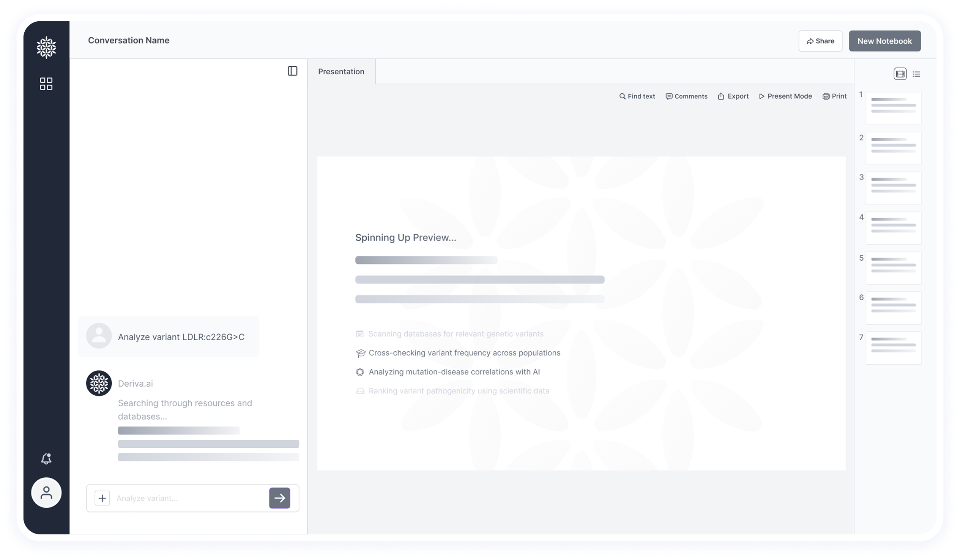The width and height of the screenshot is (960, 560).
Task: Collapse the chat side panel icon
Action: (292, 71)
